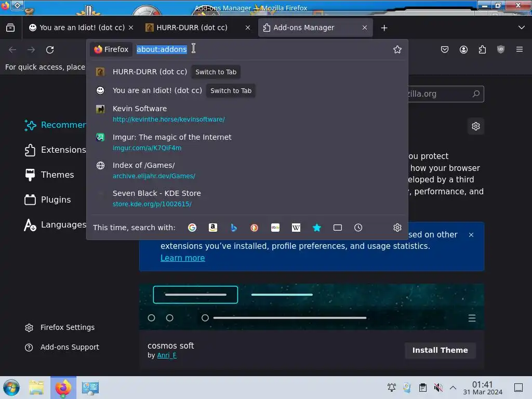Open the Firefox account icon
Screen dimensions: 532x399
point(463,49)
